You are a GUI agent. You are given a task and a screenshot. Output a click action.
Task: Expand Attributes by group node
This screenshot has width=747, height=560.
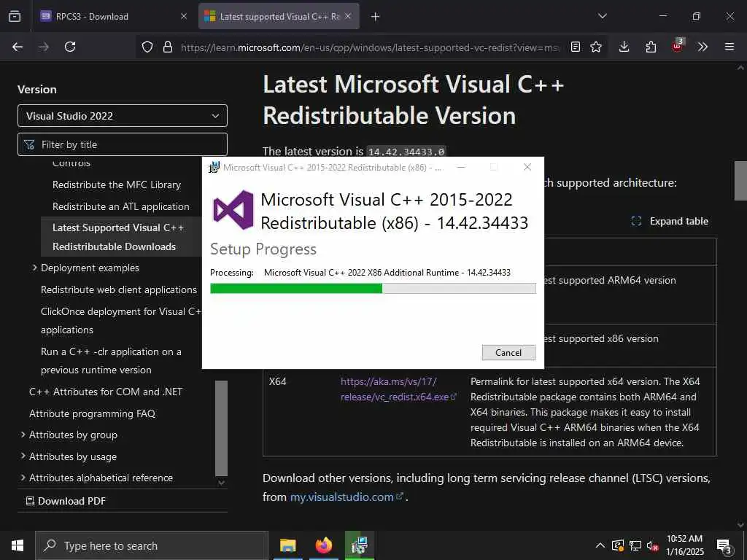click(23, 435)
